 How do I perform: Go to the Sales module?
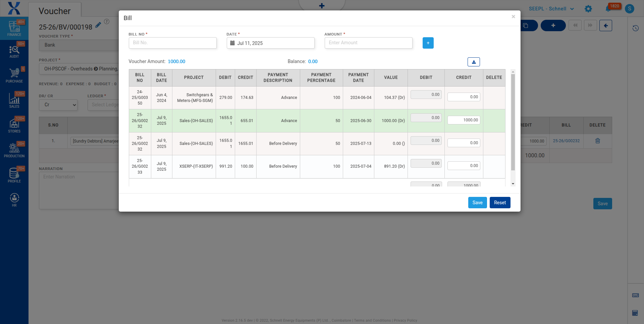click(x=14, y=100)
